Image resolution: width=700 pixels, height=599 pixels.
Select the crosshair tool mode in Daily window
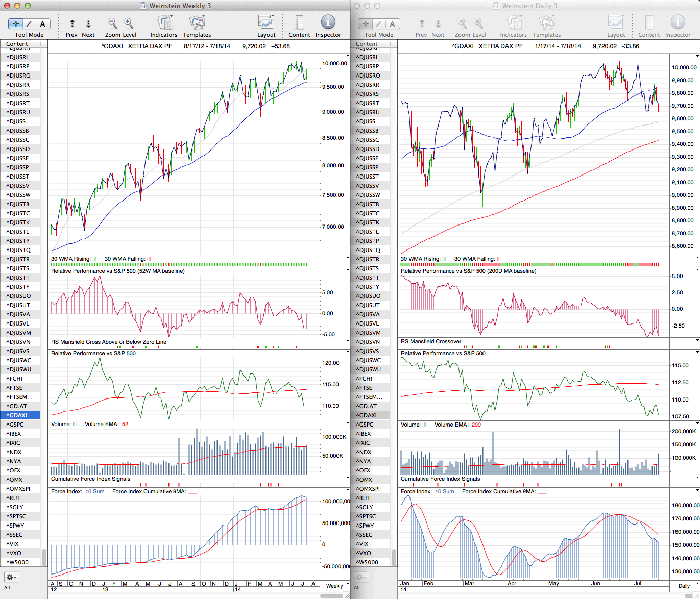(366, 24)
